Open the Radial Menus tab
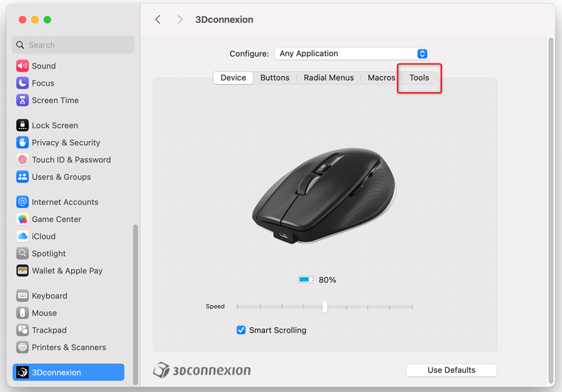 click(x=328, y=78)
